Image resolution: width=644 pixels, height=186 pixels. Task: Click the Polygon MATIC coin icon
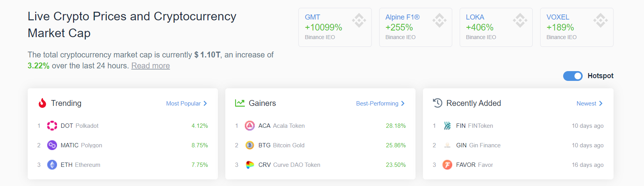click(x=52, y=145)
